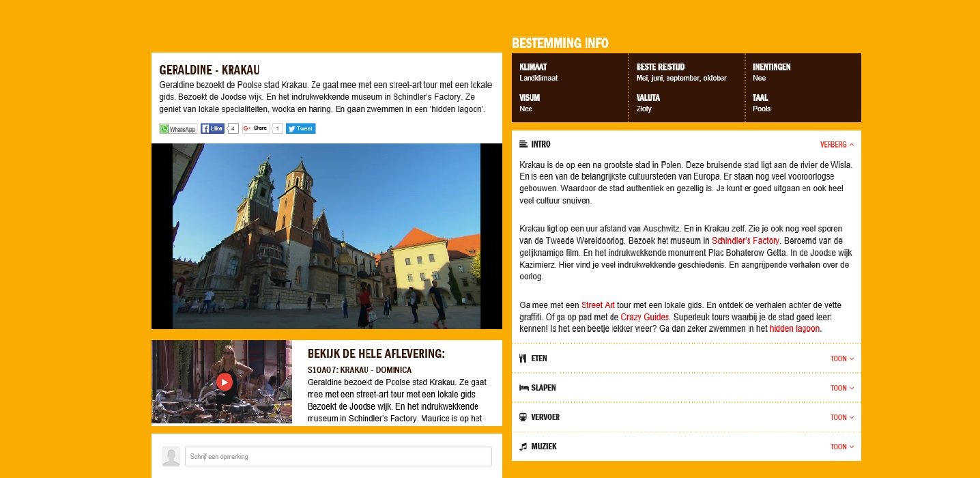Share on Google+ with Share button

256,128
